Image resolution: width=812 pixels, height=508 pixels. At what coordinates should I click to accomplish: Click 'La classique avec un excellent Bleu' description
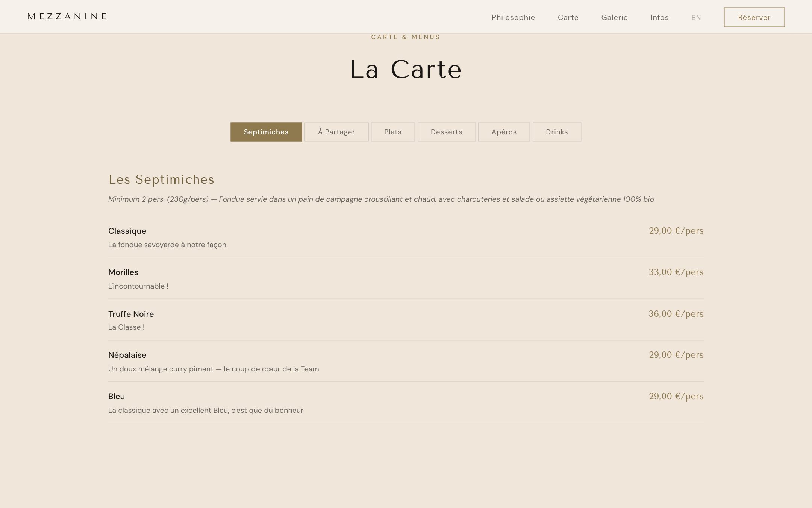click(206, 411)
